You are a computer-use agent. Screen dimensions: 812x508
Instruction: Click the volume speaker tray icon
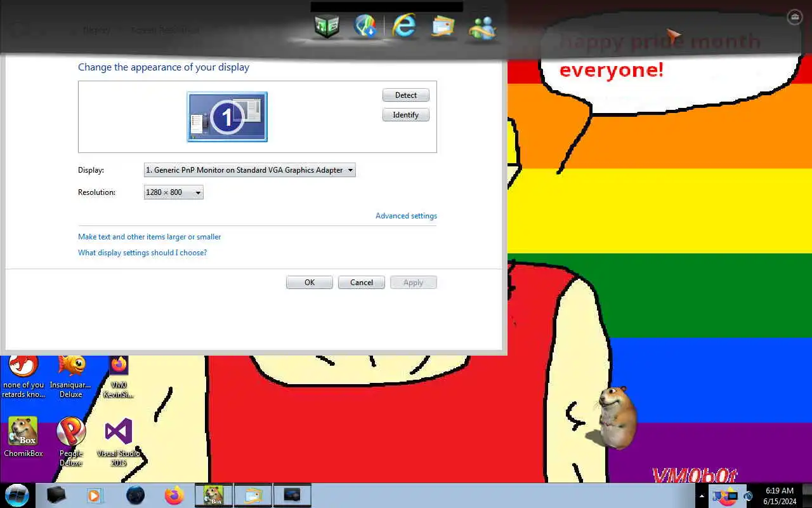[x=748, y=496]
